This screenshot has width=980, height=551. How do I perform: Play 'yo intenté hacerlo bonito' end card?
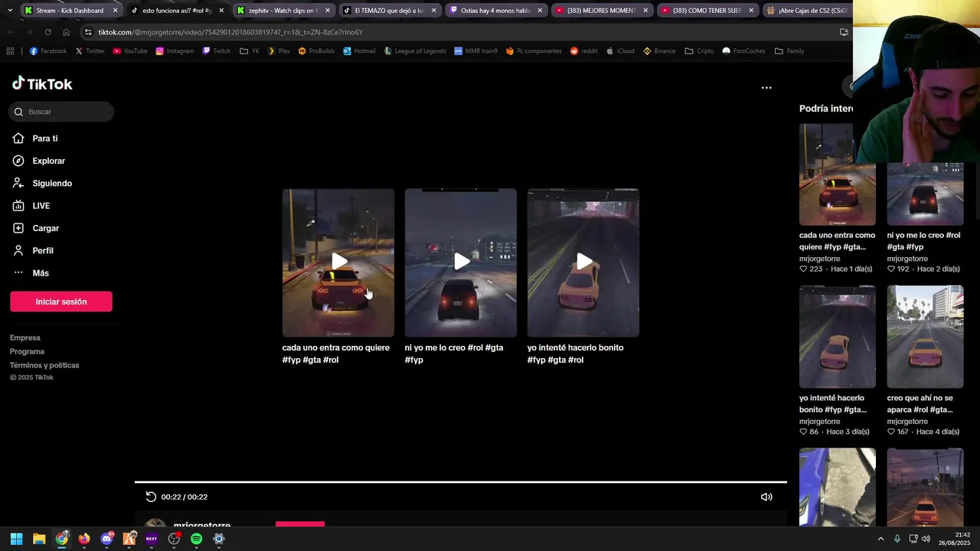[583, 262]
